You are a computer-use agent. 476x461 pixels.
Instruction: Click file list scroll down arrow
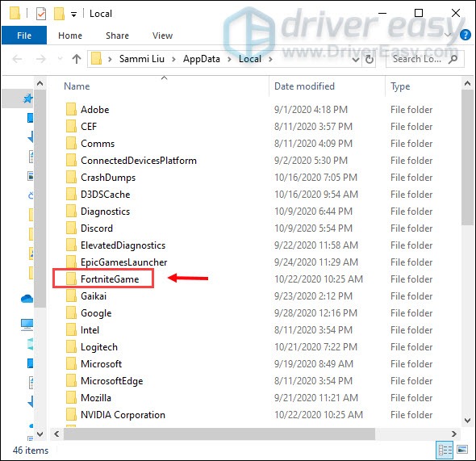click(x=467, y=421)
